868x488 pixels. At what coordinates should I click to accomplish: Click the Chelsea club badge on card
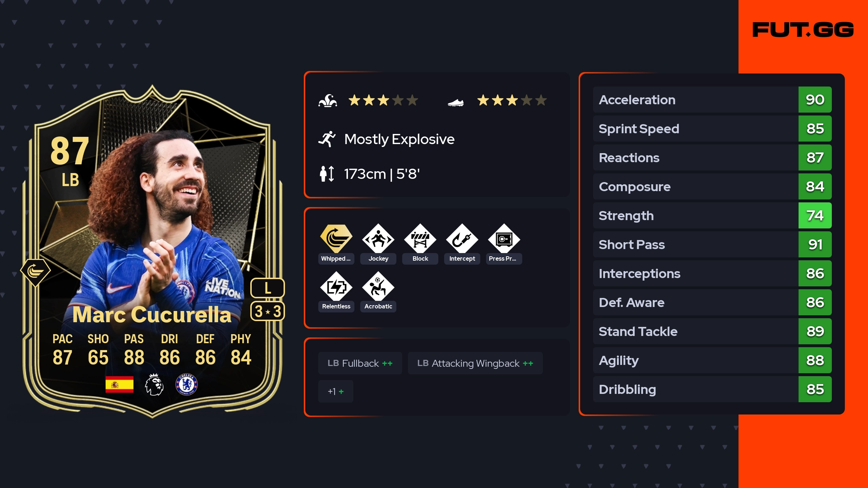186,384
